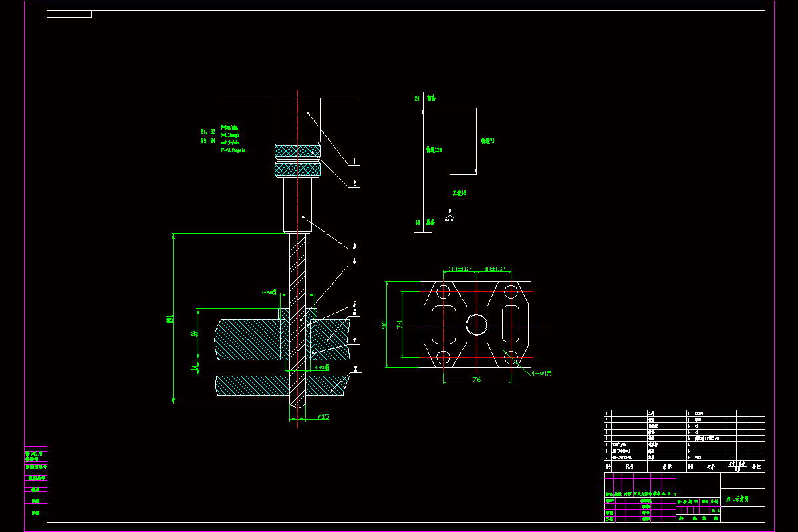The height and width of the screenshot is (532, 798).
Task: Select part balloon number 2
Action: (355, 184)
